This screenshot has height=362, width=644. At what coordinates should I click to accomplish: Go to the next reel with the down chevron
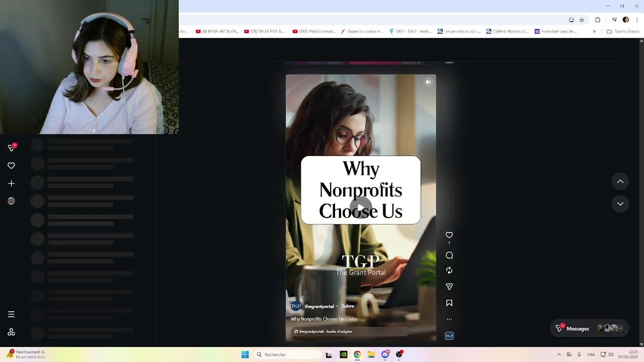[x=620, y=204]
